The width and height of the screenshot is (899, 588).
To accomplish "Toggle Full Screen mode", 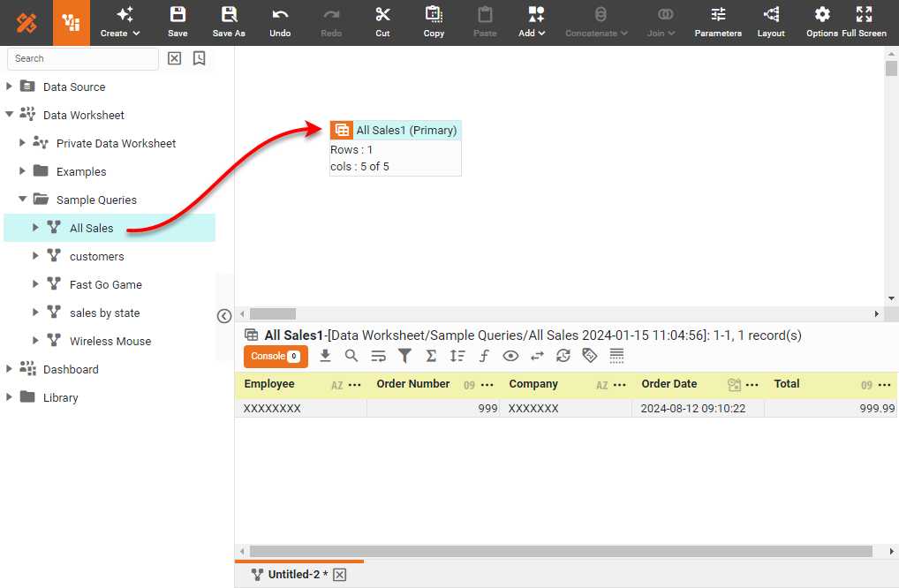I will 864,22.
